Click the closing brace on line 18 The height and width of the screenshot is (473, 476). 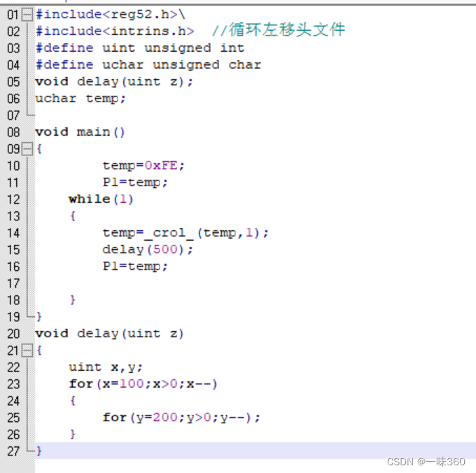tap(73, 300)
